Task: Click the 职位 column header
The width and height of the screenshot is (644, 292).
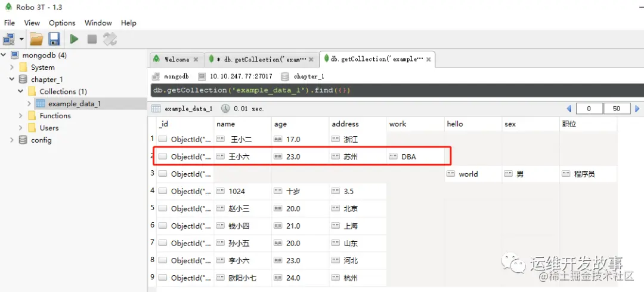Action: (x=588, y=124)
